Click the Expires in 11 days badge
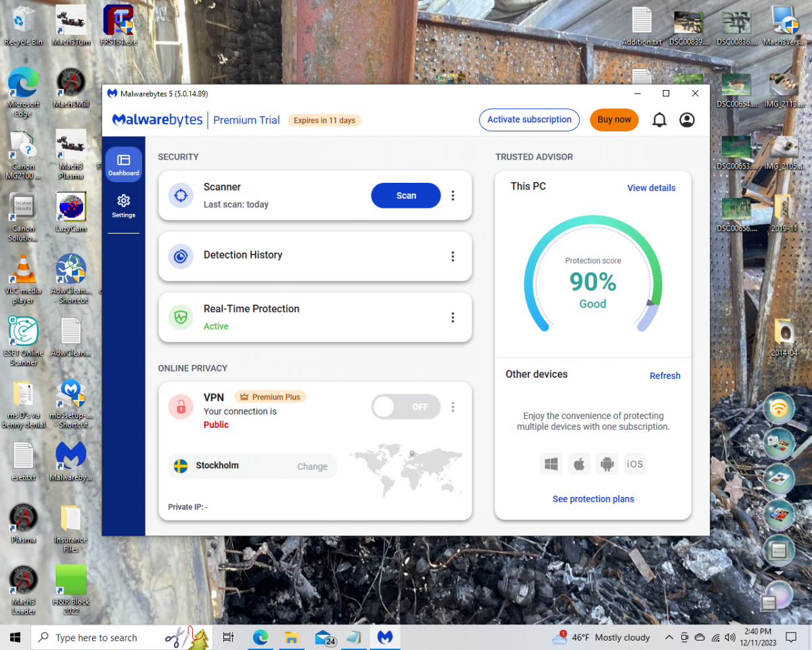 coord(324,121)
